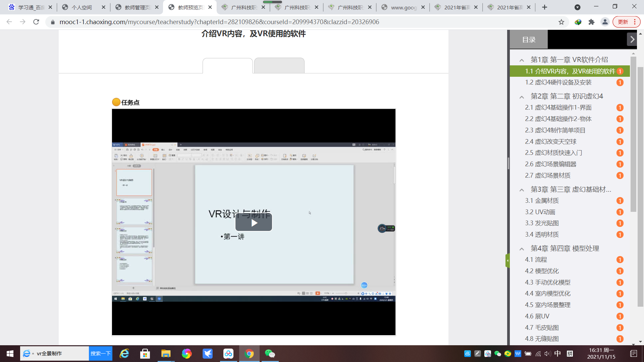This screenshot has height=362, width=644.
Task: Collapse 第4章 模型处理 chapter
Action: (x=522, y=249)
